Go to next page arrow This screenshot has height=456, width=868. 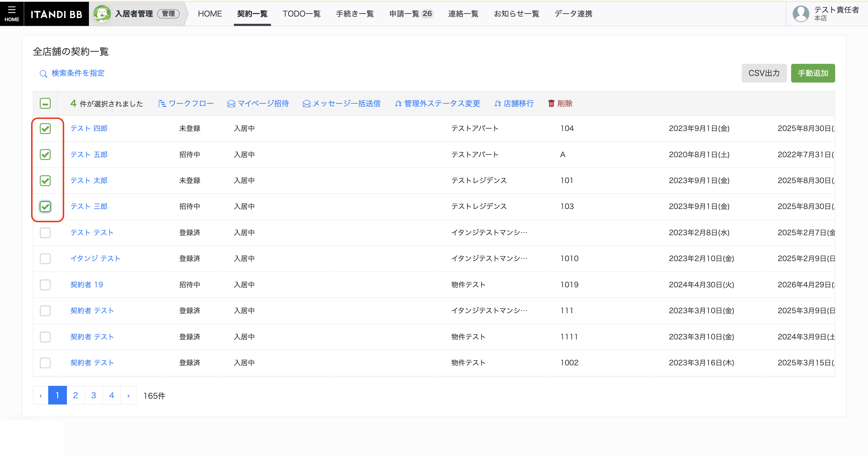(x=128, y=395)
